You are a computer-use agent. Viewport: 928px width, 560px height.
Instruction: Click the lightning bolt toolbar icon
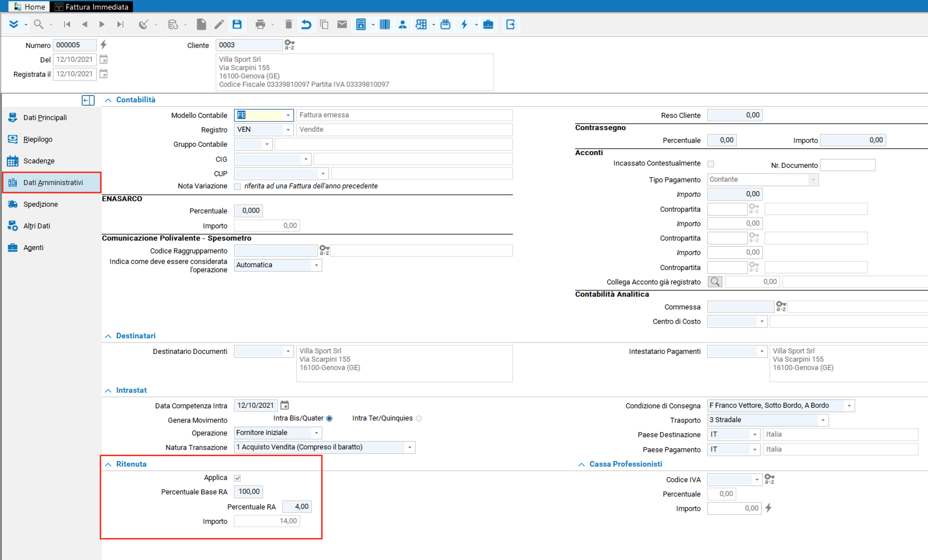click(x=464, y=24)
